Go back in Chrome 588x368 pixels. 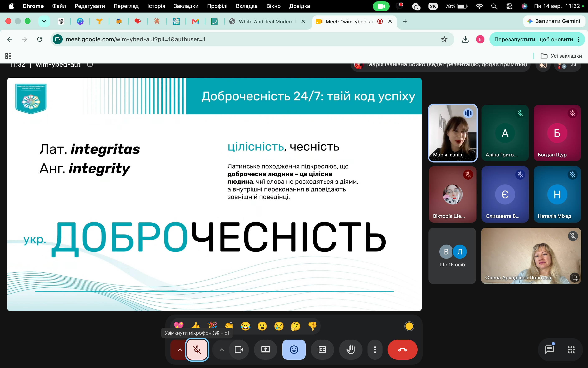9,39
